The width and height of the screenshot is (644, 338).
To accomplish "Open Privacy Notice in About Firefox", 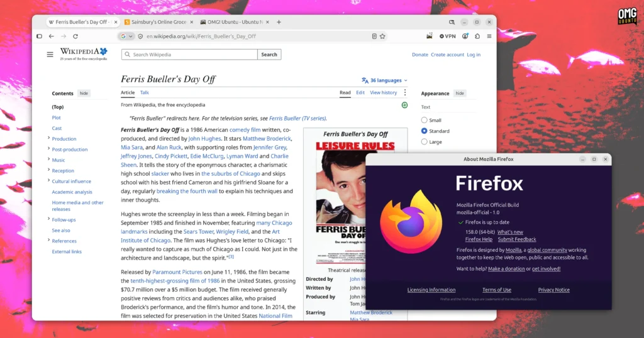I will coord(553,290).
